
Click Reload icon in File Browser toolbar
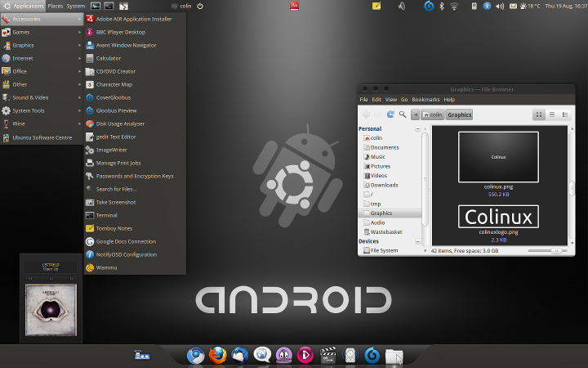390,114
